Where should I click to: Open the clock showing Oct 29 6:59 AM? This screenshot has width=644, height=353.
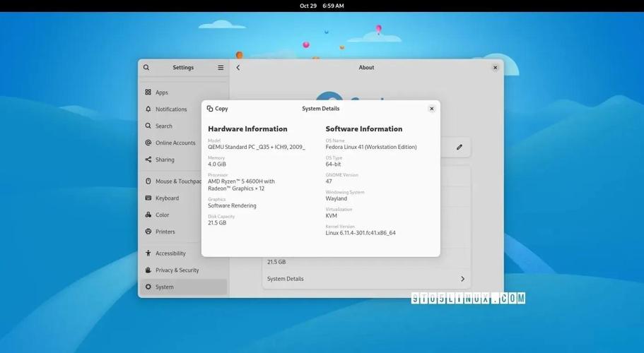click(322, 6)
